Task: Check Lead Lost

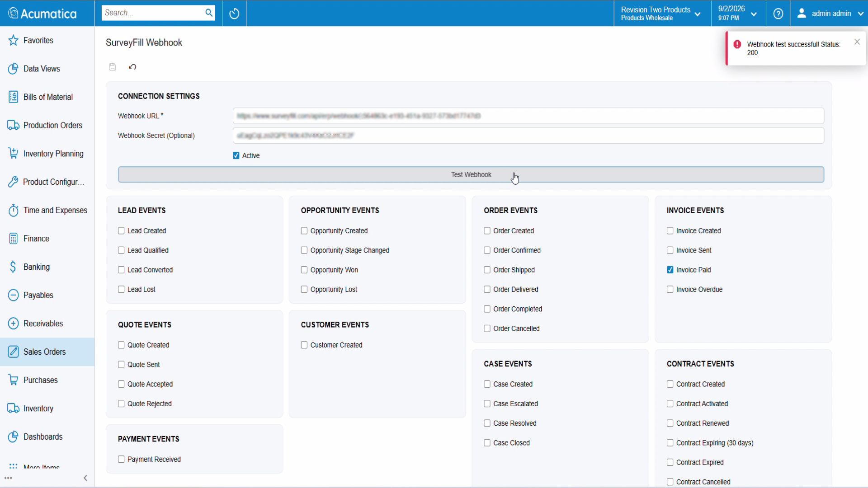Action: [x=121, y=290]
